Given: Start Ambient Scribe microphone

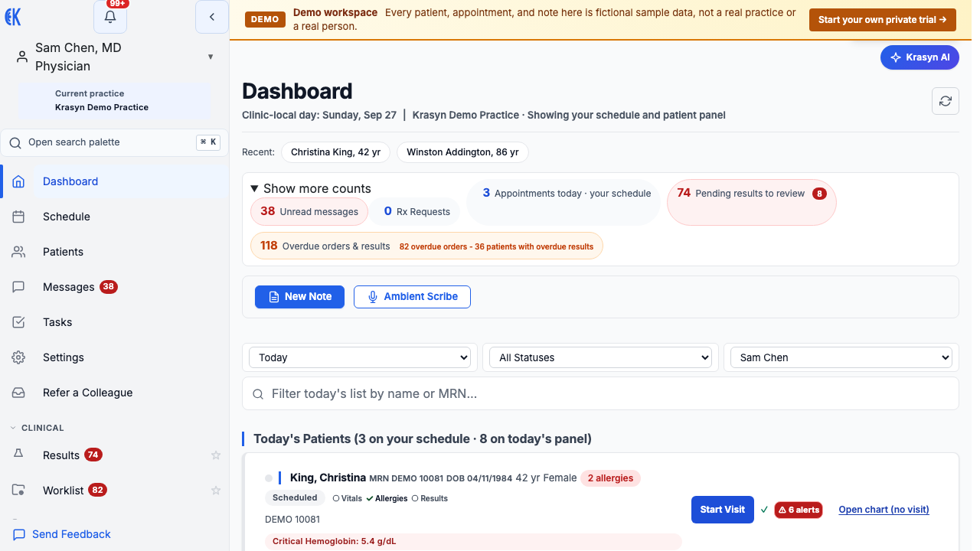Looking at the screenshot, I should pos(412,297).
